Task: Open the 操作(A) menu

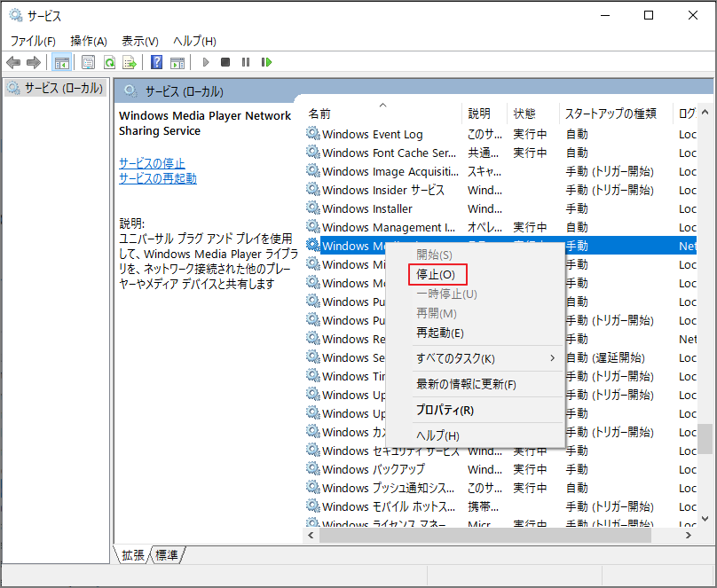Action: pyautogui.click(x=89, y=41)
